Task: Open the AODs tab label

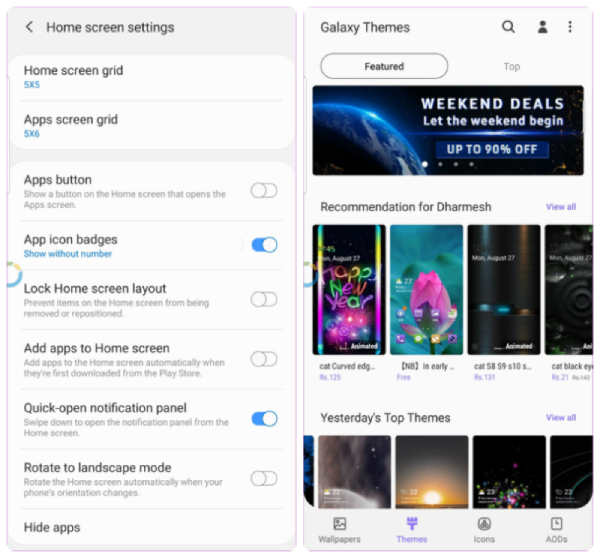Action: click(556, 539)
